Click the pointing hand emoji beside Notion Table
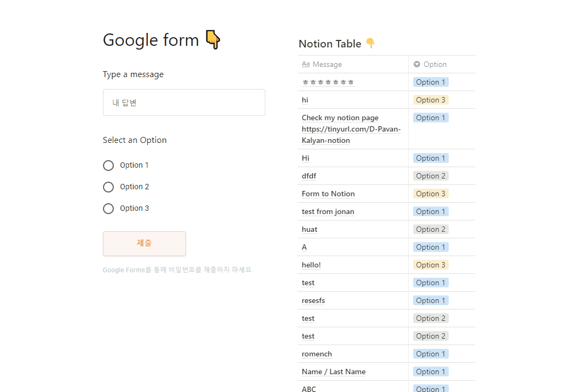This screenshot has height=392, width=576. tap(370, 44)
